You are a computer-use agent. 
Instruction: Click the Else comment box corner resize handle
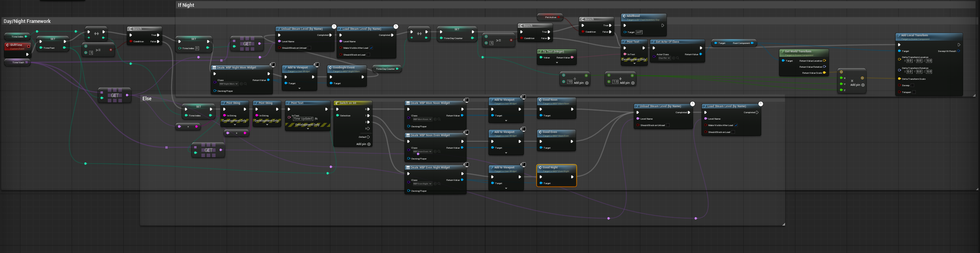click(783, 224)
